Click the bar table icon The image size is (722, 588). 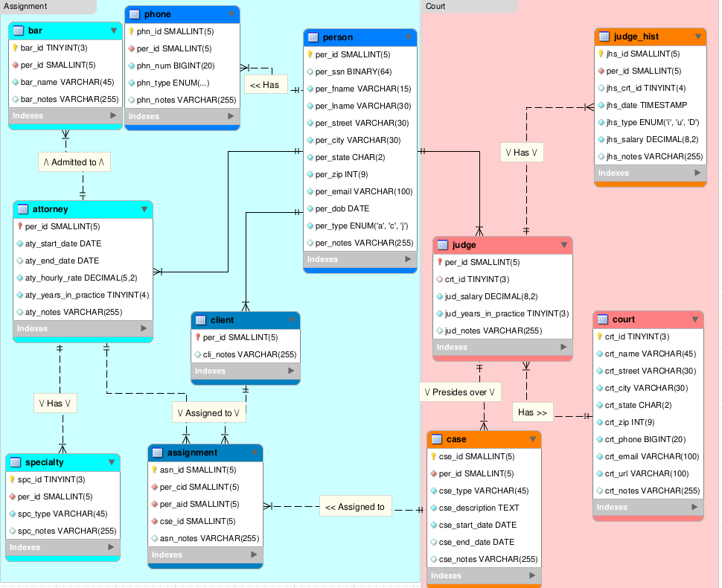click(x=19, y=31)
